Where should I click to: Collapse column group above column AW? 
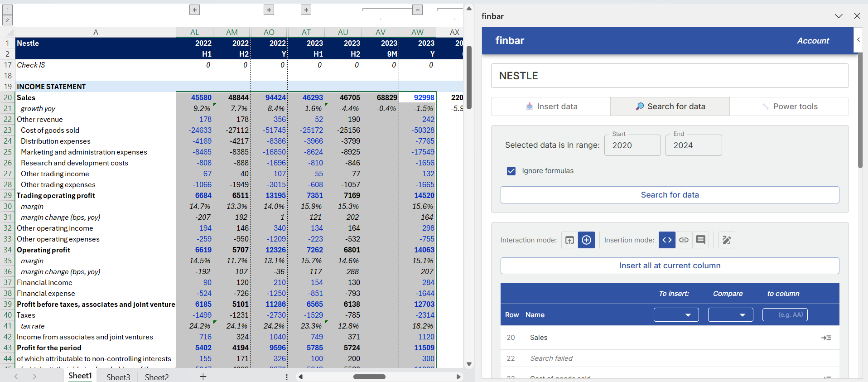click(x=418, y=10)
